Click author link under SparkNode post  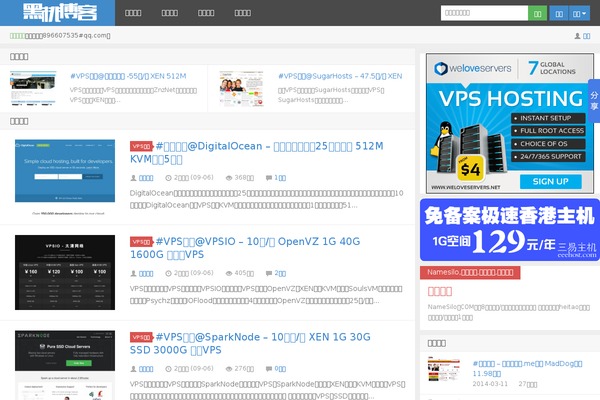pos(146,369)
